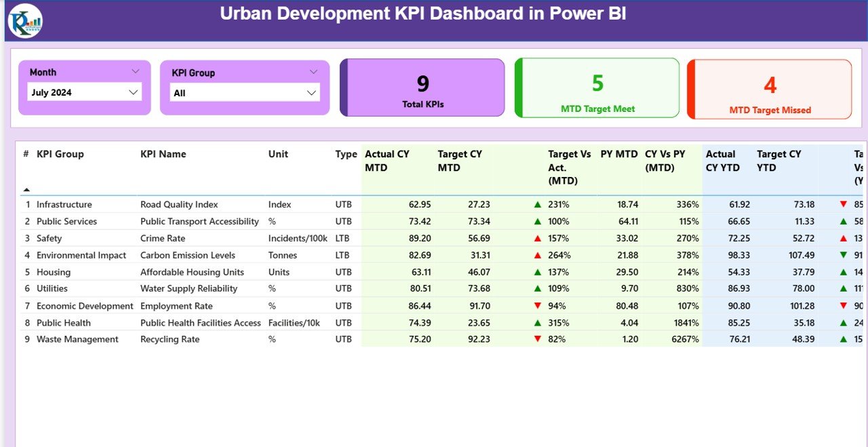Select the MTD Target Missed card

770,90
